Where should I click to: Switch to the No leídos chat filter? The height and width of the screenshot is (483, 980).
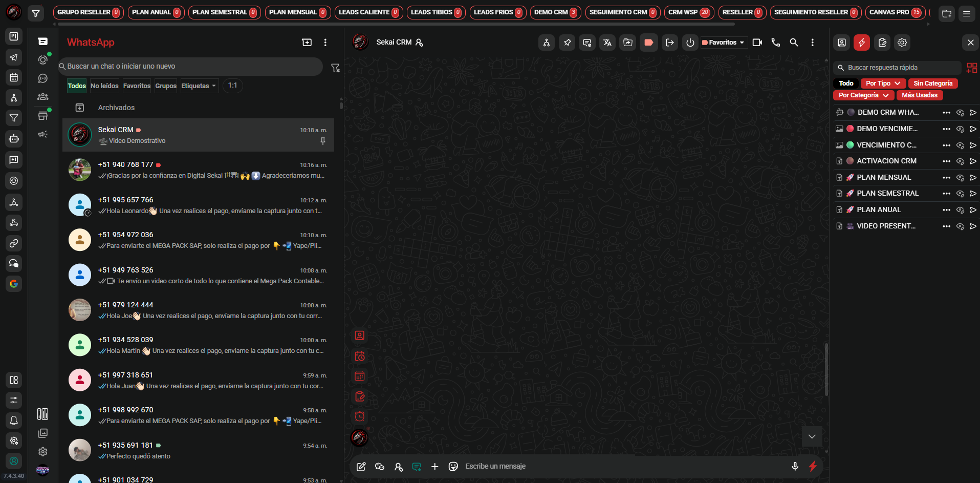point(104,86)
